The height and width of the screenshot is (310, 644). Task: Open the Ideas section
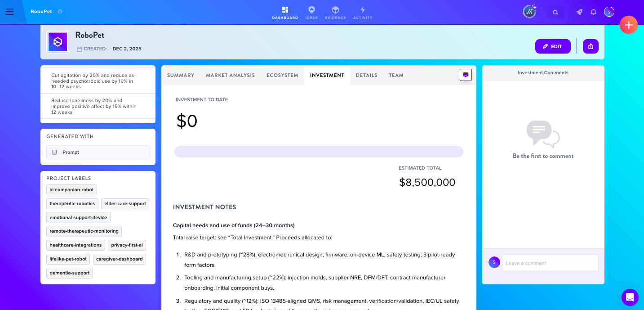click(x=311, y=13)
